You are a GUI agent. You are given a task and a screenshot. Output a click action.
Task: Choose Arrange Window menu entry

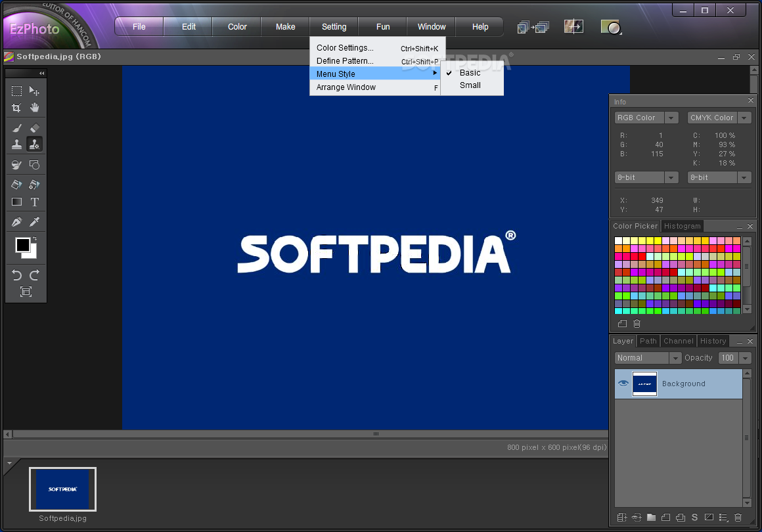pyautogui.click(x=374, y=87)
